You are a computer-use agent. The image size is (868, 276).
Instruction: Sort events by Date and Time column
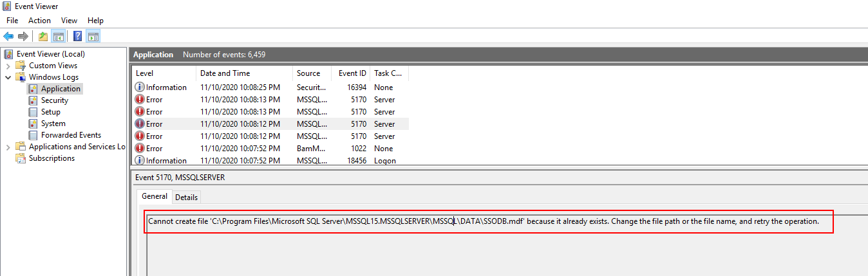click(225, 73)
